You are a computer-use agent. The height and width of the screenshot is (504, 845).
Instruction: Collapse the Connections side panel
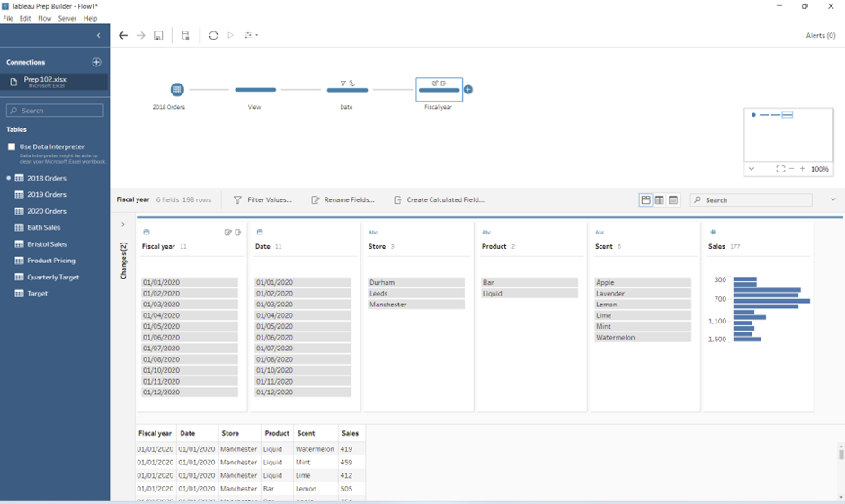(99, 36)
